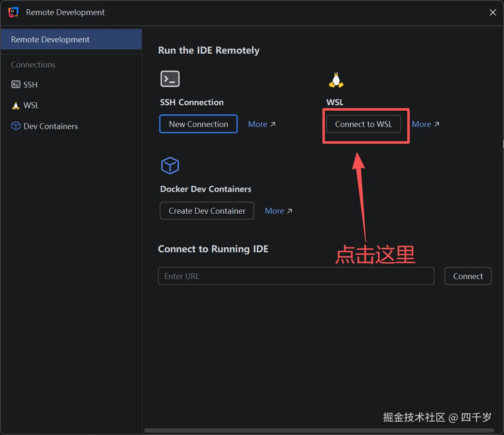Click the Docker Dev Containers cube icon

click(x=170, y=165)
